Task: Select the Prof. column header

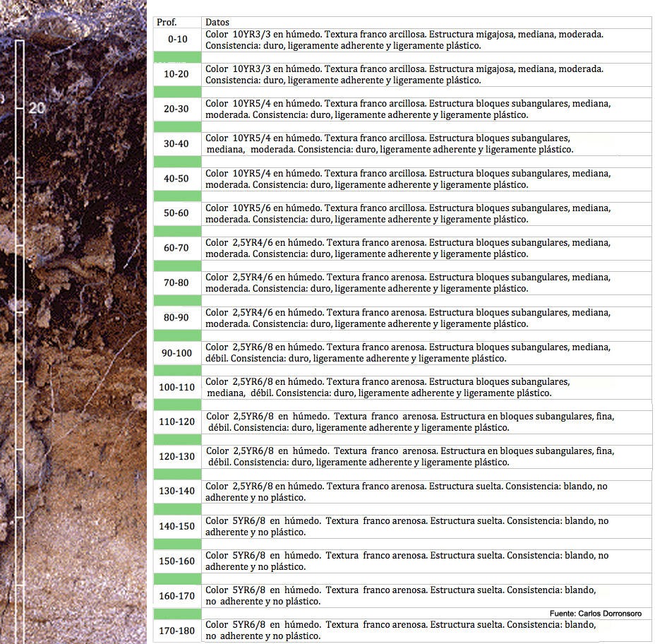Action: click(177, 22)
